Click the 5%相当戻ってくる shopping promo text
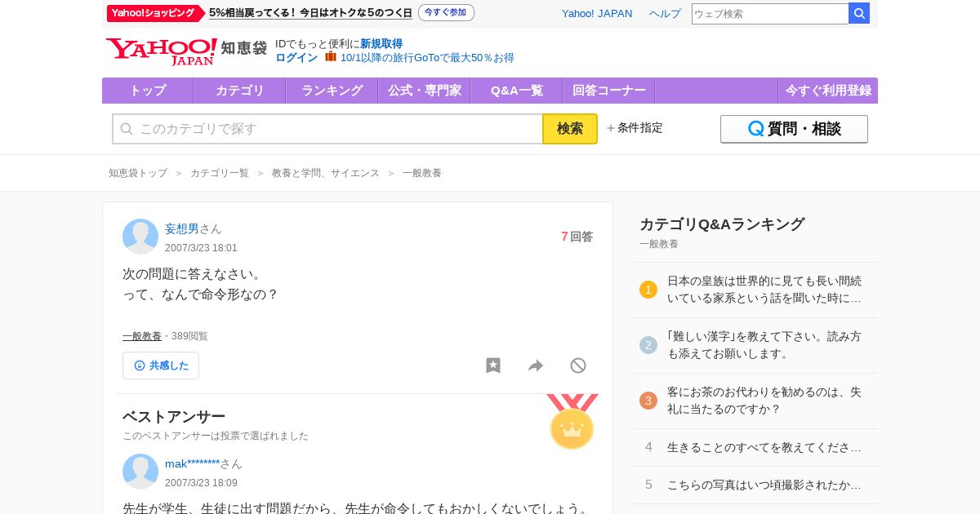 (x=310, y=13)
